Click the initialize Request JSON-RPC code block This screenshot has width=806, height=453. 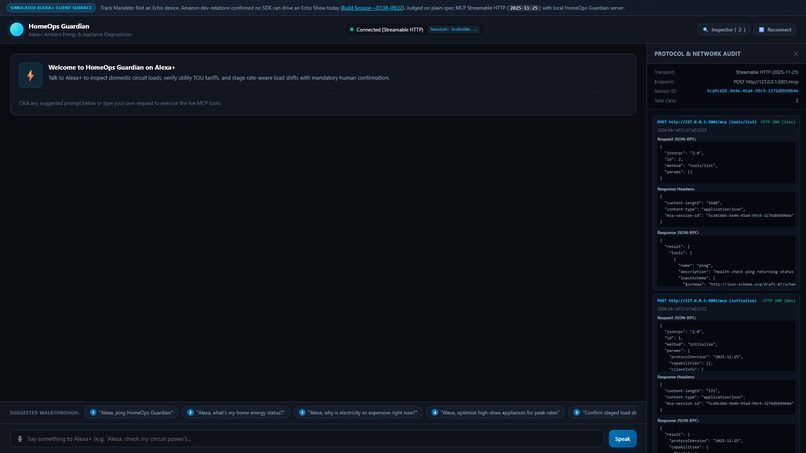(x=726, y=346)
